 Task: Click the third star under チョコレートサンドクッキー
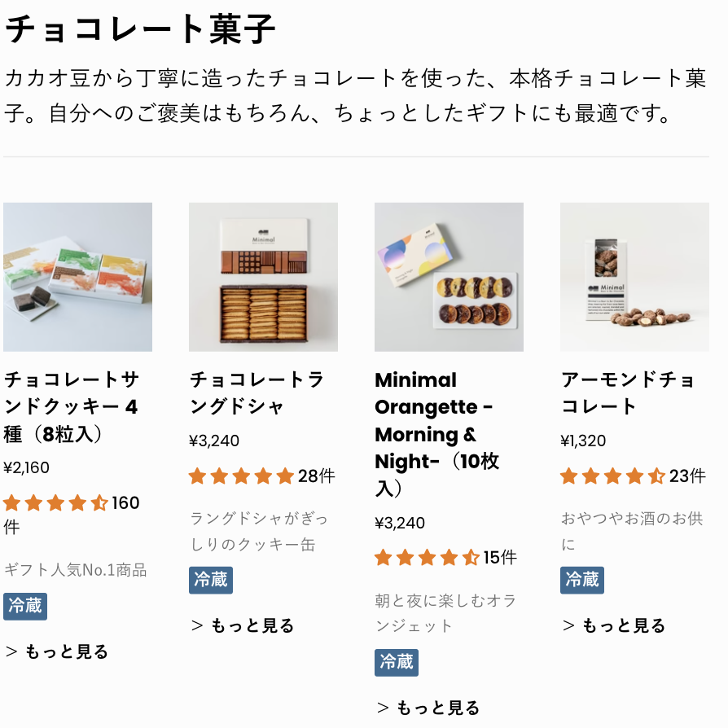click(x=57, y=502)
